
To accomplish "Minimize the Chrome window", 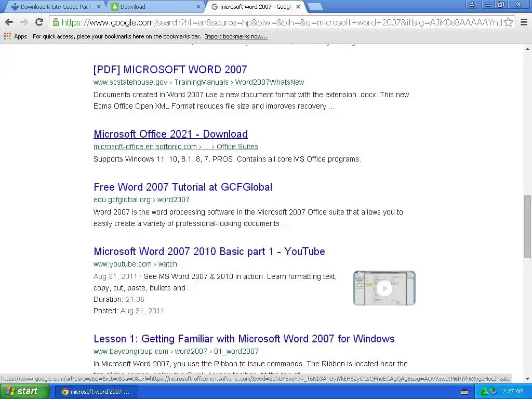I will click(x=488, y=4).
